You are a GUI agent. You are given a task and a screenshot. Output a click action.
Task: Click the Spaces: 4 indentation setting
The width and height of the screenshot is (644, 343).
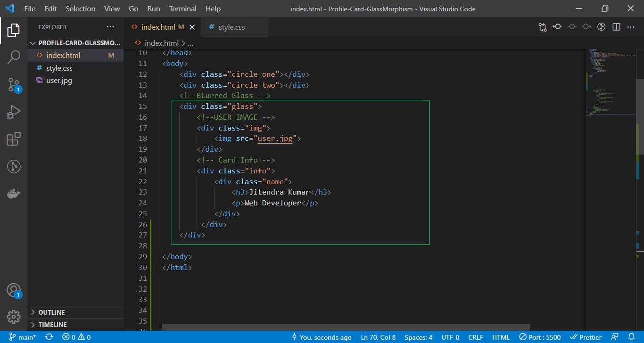(418, 337)
